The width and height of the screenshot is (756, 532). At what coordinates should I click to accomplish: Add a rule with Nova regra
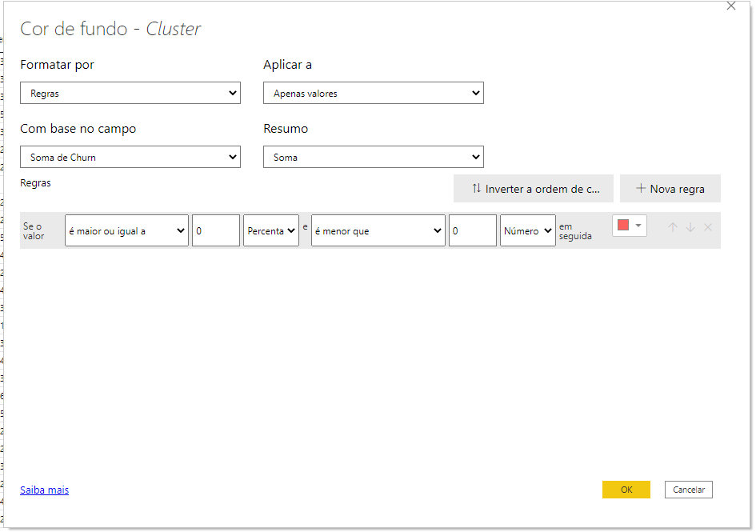coord(670,189)
